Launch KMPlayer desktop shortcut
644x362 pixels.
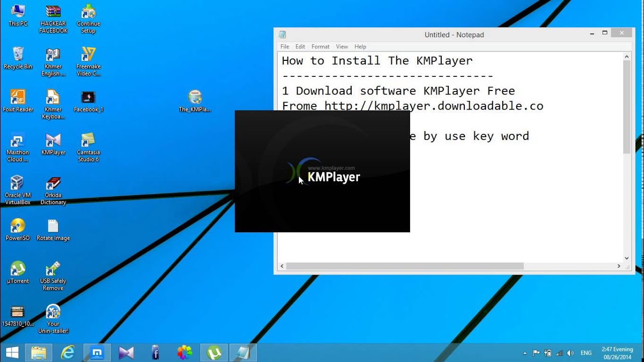tap(53, 144)
